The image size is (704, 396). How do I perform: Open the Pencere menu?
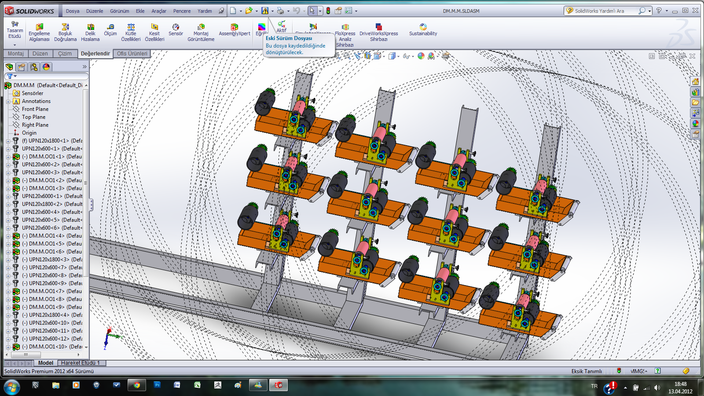click(x=182, y=11)
